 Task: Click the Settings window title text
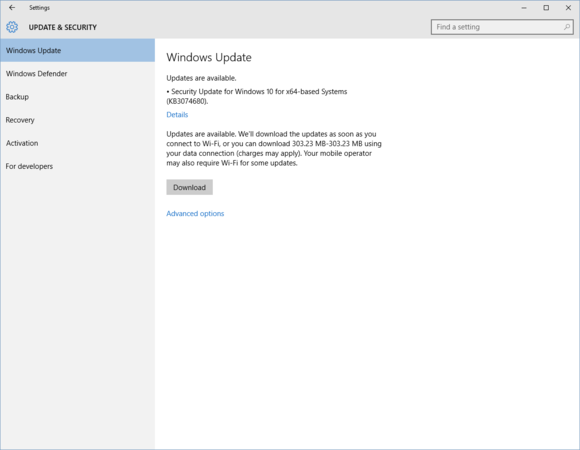40,8
